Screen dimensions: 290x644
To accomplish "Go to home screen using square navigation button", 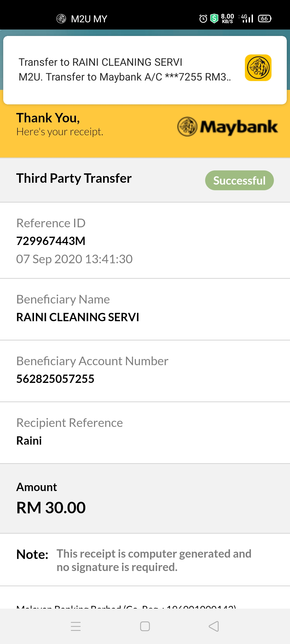I will coord(145,626).
